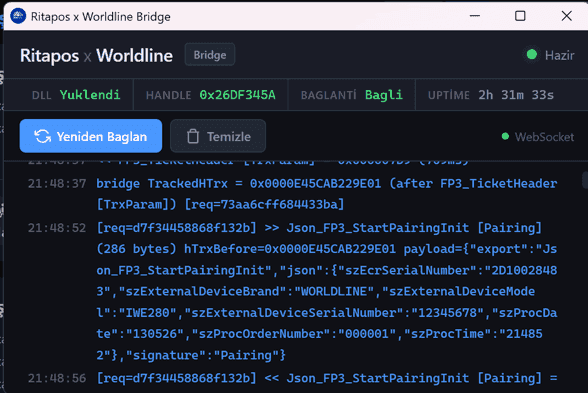588x393 pixels.
Task: Click the log scrollbar thumb
Action: [585, 179]
